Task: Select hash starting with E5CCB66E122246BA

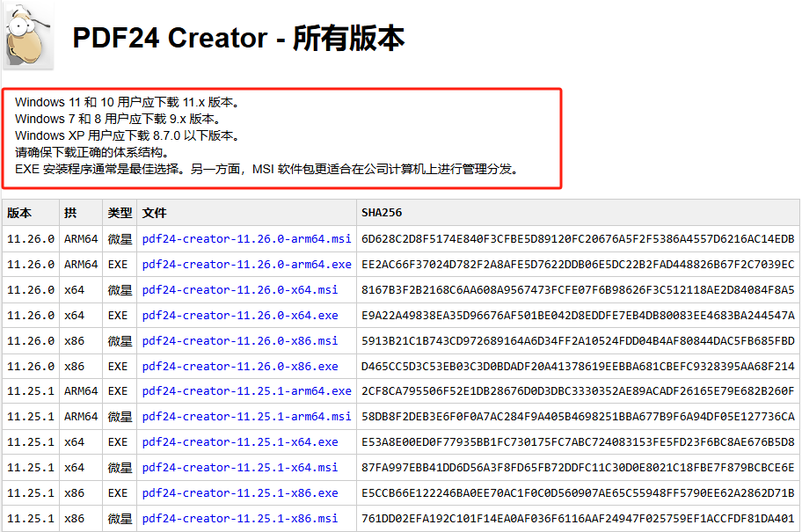Action: click(x=578, y=493)
